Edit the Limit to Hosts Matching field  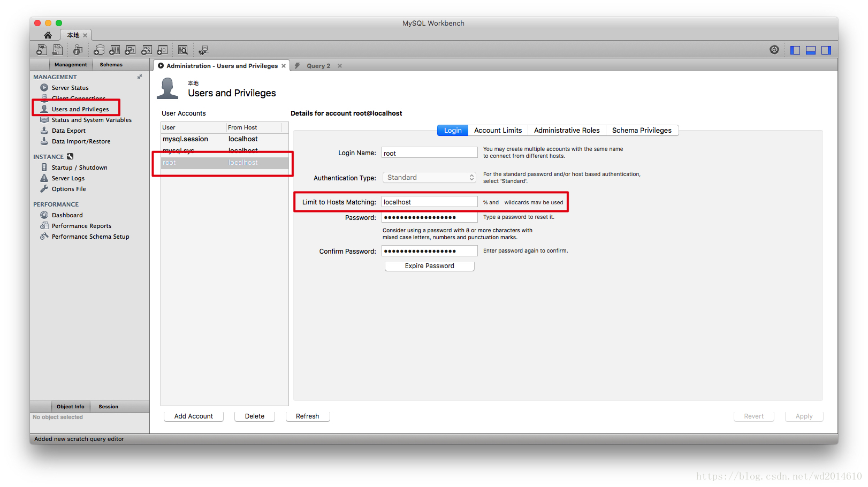[x=429, y=202]
